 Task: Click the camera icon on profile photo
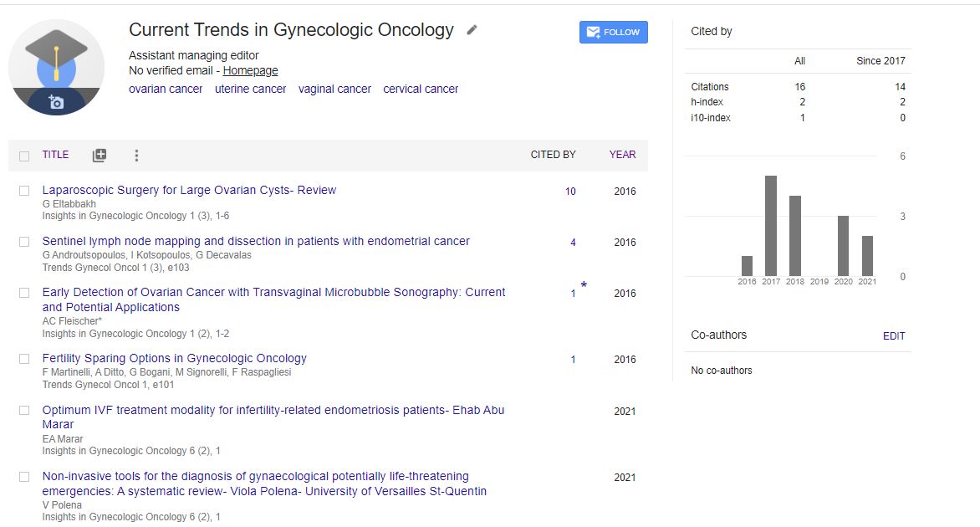pos(56,102)
